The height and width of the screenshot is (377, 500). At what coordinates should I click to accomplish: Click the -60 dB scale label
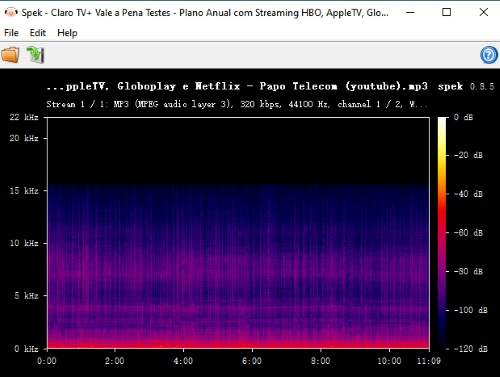pos(468,232)
